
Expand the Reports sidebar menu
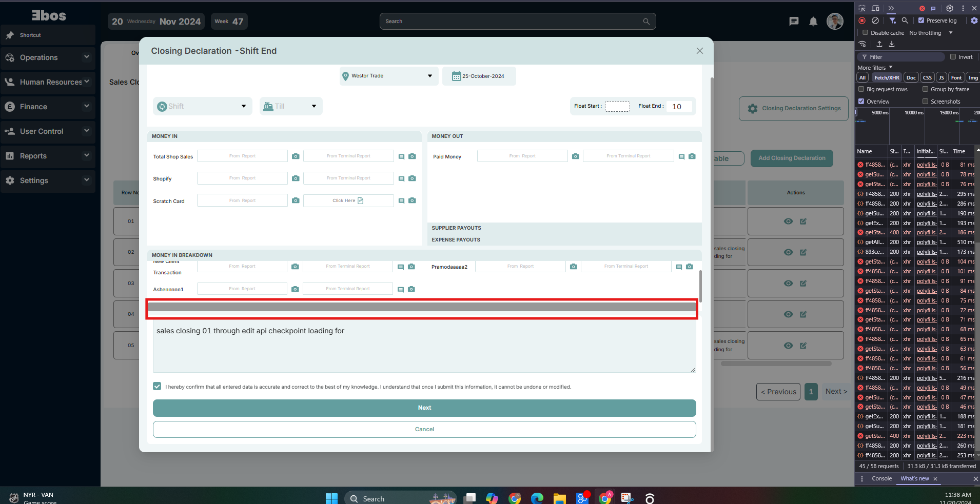tap(48, 156)
